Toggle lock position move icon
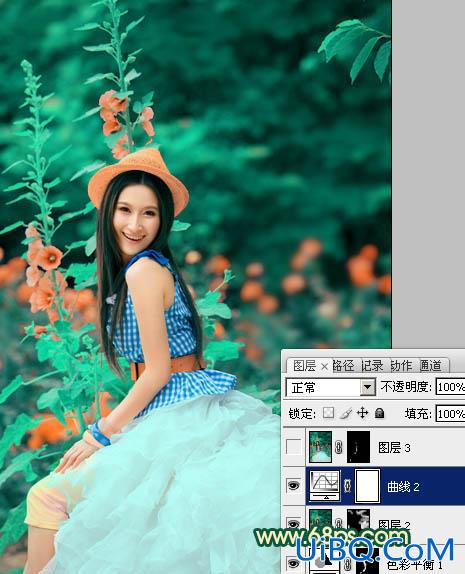Viewport: 465px width, 574px height. (x=362, y=413)
